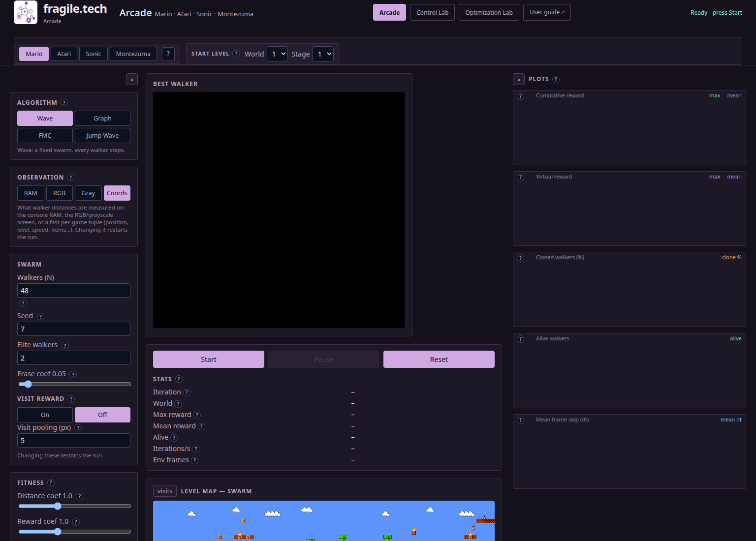The height and width of the screenshot is (541, 756).
Task: Collapse the Plots panel
Action: (519, 80)
